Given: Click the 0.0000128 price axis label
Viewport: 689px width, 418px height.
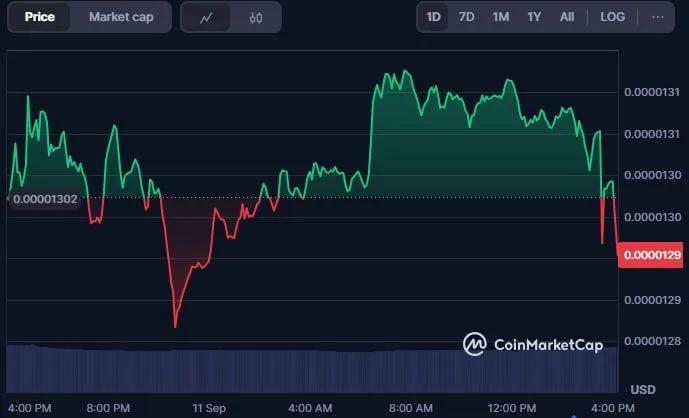Looking at the screenshot, I should click(x=650, y=341).
